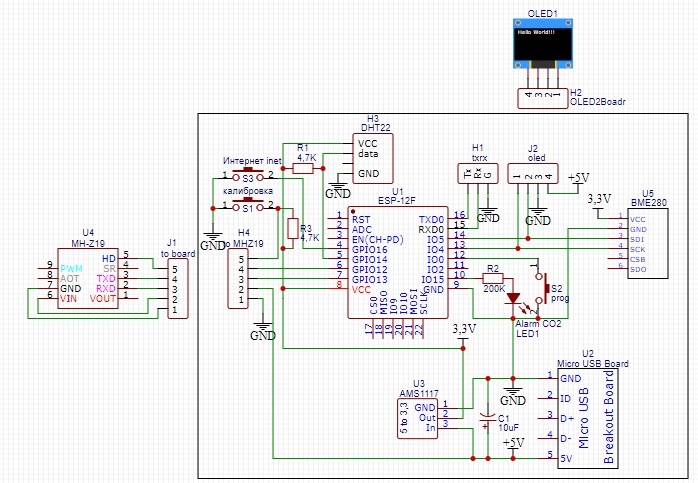Click the 3,3V power symbol near BME280
Viewport: 698px width, 483px height.
(x=599, y=203)
